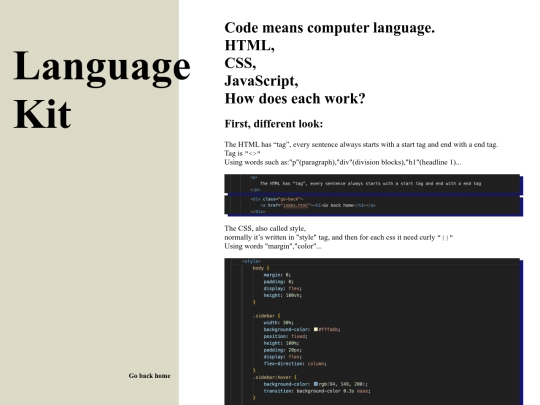
Task: Click 'The CSS, also called style,' line
Action: pyautogui.click(x=265, y=228)
